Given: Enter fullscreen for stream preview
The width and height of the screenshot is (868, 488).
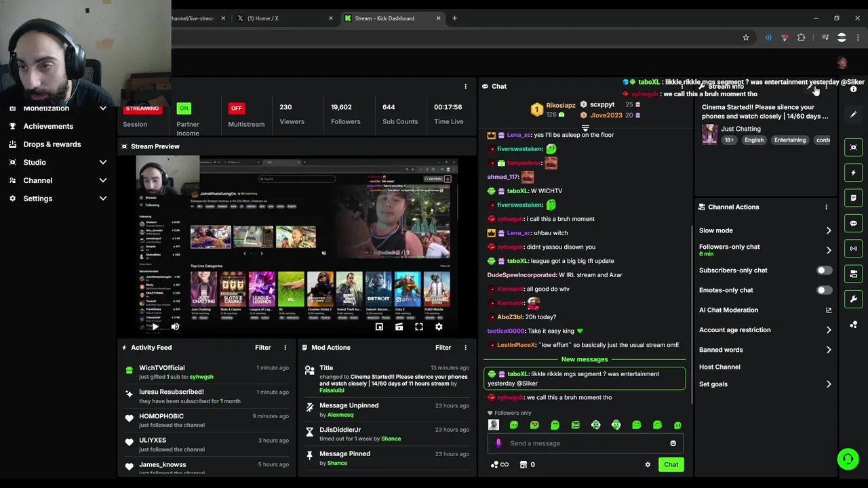Looking at the screenshot, I should [419, 327].
